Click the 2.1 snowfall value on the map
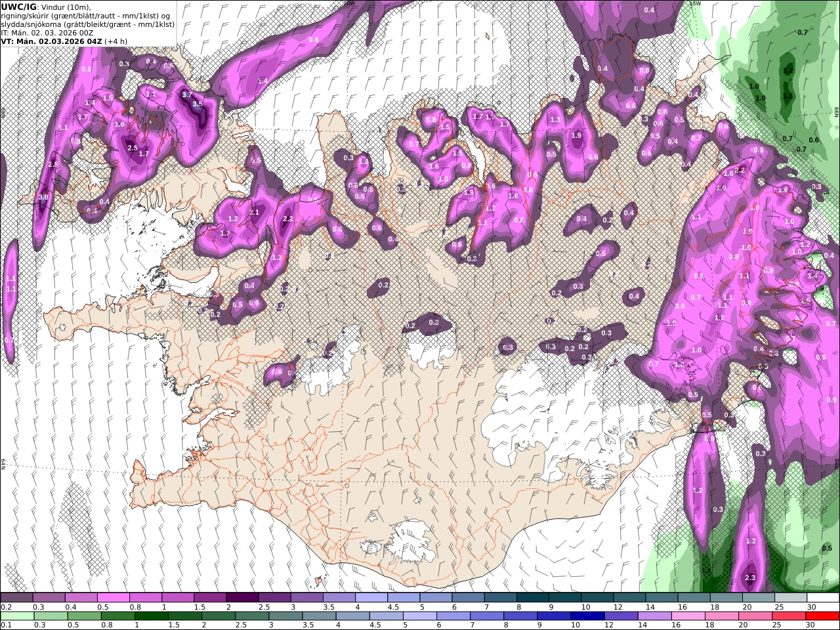The image size is (840, 630). [255, 212]
